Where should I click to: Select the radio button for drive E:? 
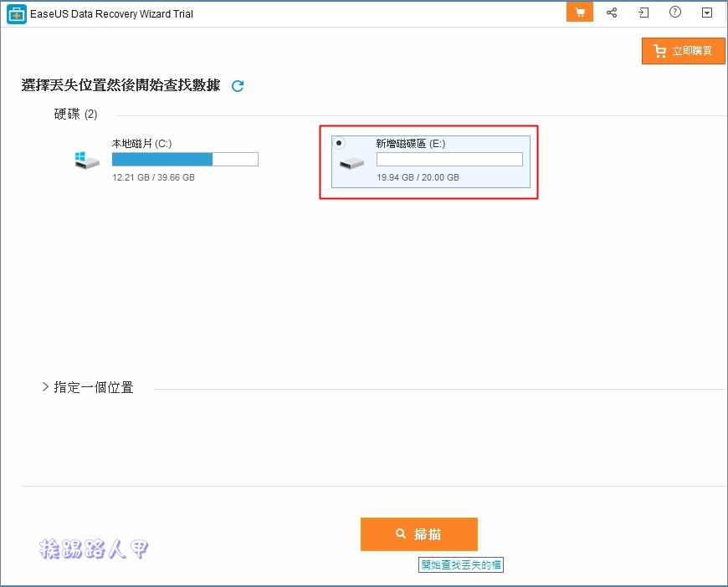(339, 143)
